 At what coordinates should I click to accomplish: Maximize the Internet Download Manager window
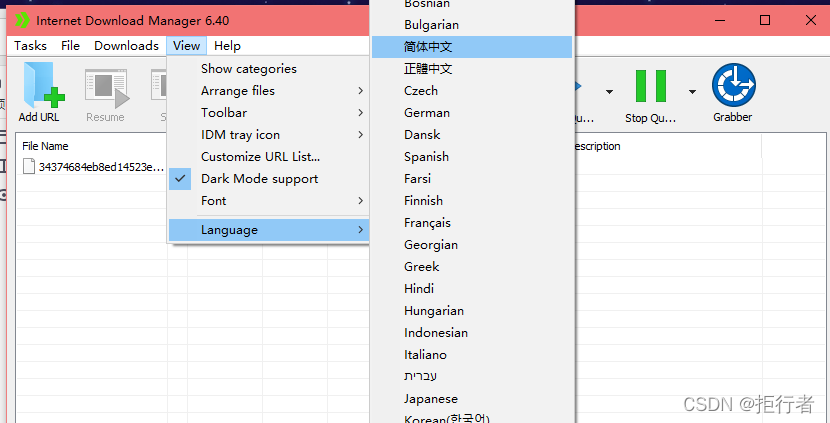pos(765,21)
